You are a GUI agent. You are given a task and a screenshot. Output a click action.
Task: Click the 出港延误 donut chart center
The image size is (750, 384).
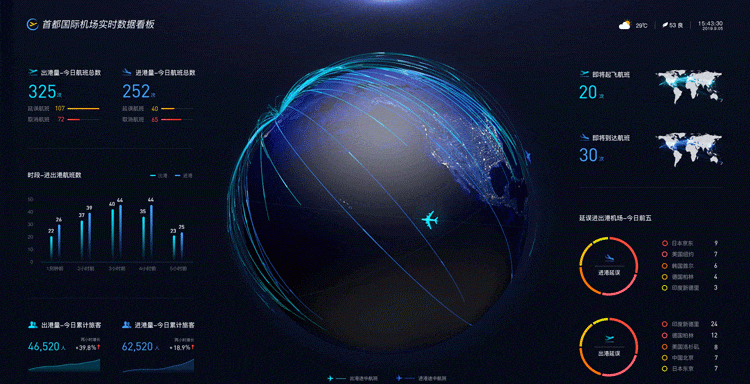click(608, 347)
